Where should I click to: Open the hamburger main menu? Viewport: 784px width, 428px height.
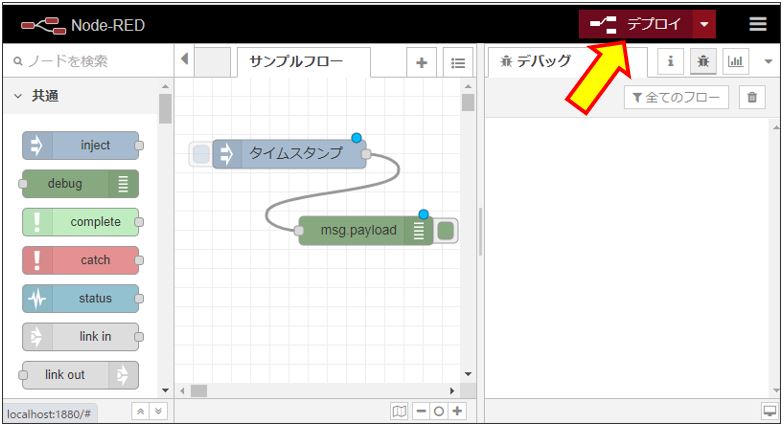[x=758, y=25]
